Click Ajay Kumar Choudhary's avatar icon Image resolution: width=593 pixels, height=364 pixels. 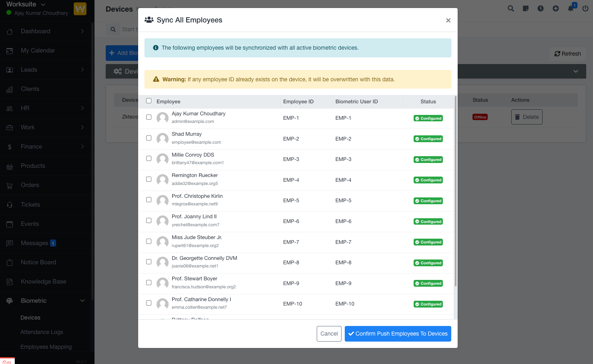[x=162, y=118]
